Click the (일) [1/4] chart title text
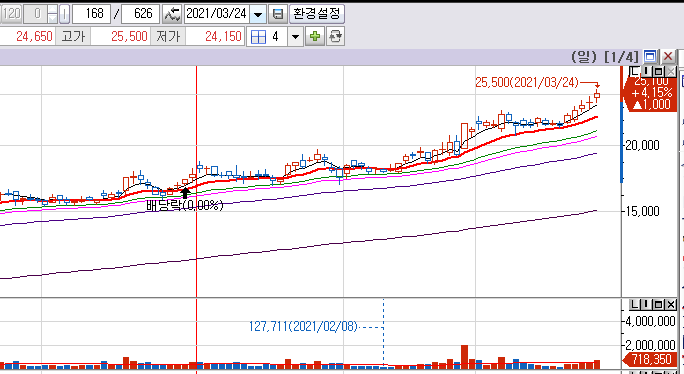Screen dimensions: 684x374 point(605,56)
